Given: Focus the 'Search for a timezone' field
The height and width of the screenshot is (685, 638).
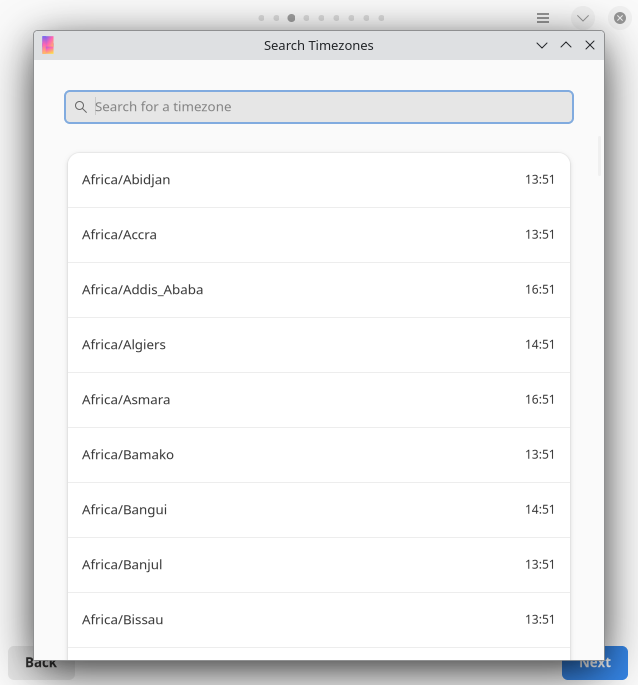Looking at the screenshot, I should pos(330,107).
